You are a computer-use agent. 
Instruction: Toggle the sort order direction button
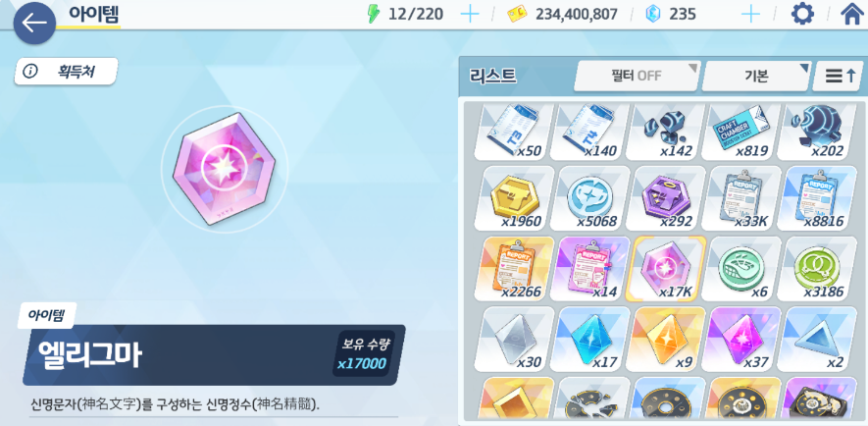839,76
